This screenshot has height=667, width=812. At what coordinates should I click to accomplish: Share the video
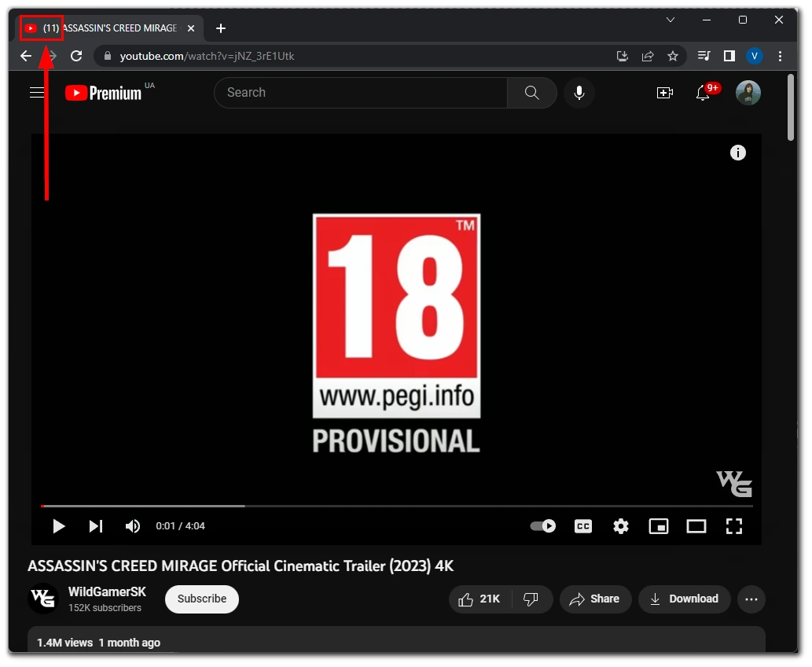[595, 599]
